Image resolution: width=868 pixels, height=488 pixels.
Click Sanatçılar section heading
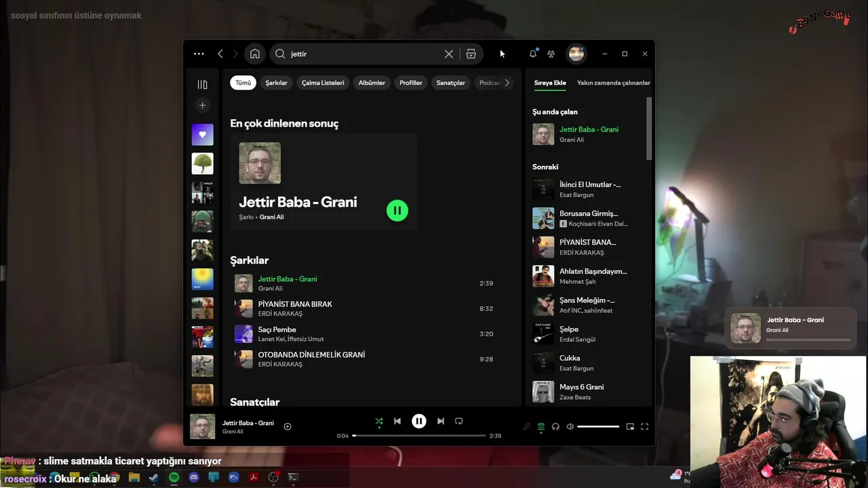[x=254, y=402]
